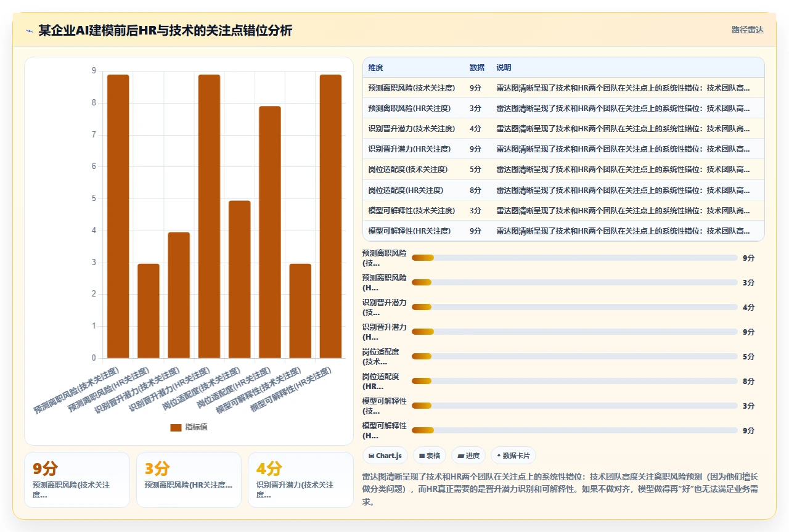The image size is (789, 532).
Task: Click the 岗位适配度(HR关注度) chart bar
Action: point(270,232)
